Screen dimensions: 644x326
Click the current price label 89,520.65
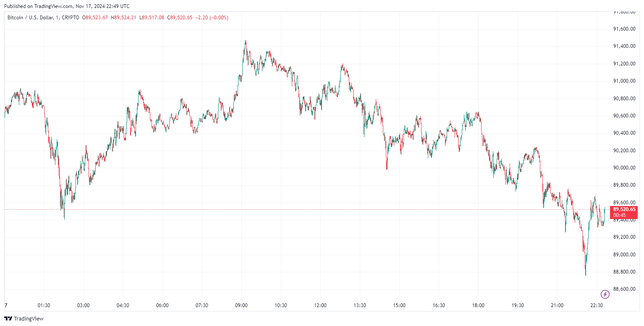point(624,209)
